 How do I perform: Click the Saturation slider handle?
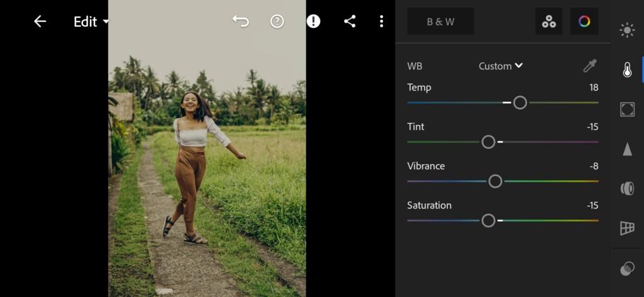coord(488,220)
